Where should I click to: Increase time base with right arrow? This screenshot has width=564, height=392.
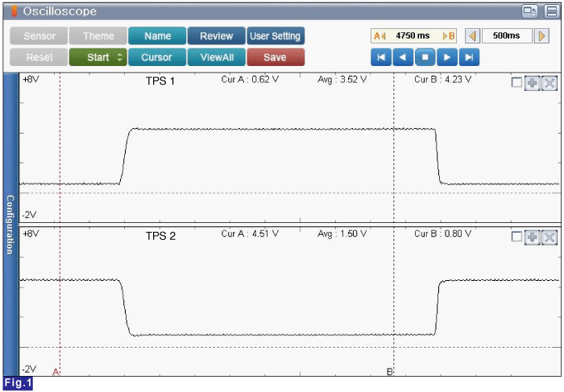[x=541, y=36]
